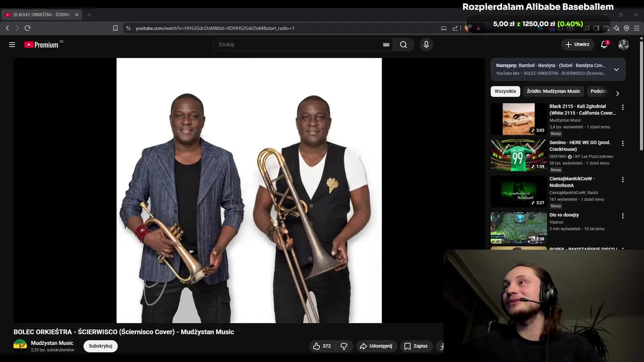This screenshot has height=362, width=644.
Task: Click the browser share page icon
Action: point(455,28)
